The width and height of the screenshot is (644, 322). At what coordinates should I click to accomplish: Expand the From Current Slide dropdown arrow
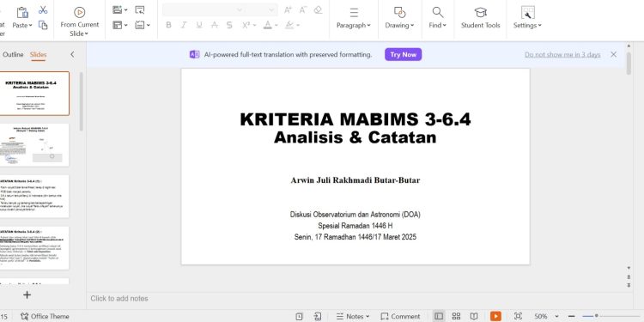pyautogui.click(x=86, y=34)
